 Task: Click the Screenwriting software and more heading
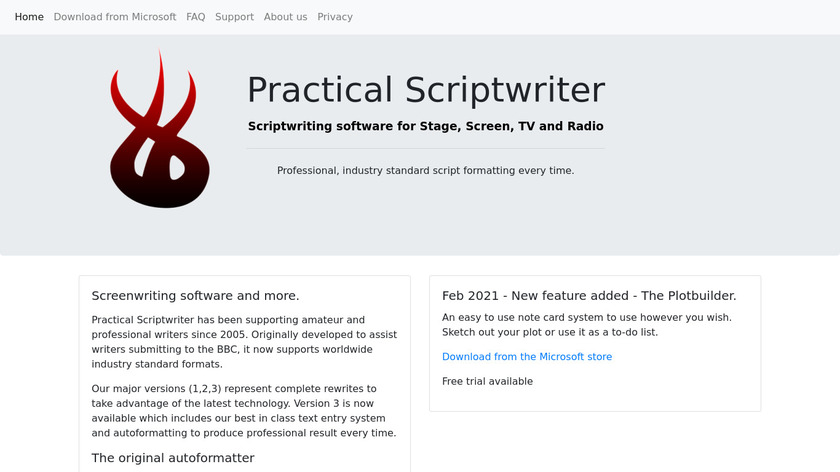pos(195,296)
